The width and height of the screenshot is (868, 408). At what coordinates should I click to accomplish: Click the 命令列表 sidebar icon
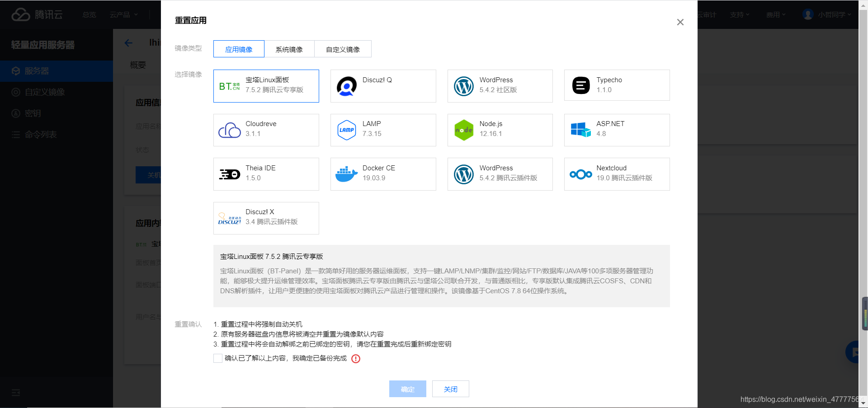pos(16,135)
